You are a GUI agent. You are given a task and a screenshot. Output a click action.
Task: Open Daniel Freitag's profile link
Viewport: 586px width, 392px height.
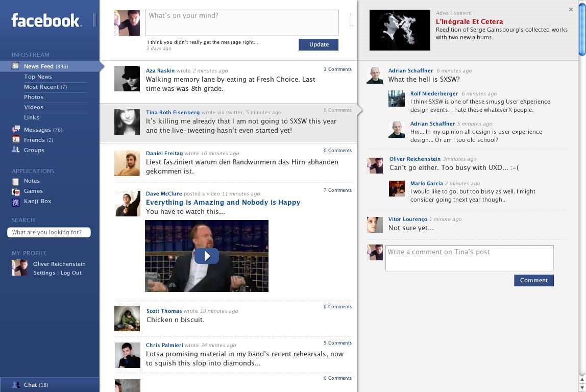click(164, 153)
